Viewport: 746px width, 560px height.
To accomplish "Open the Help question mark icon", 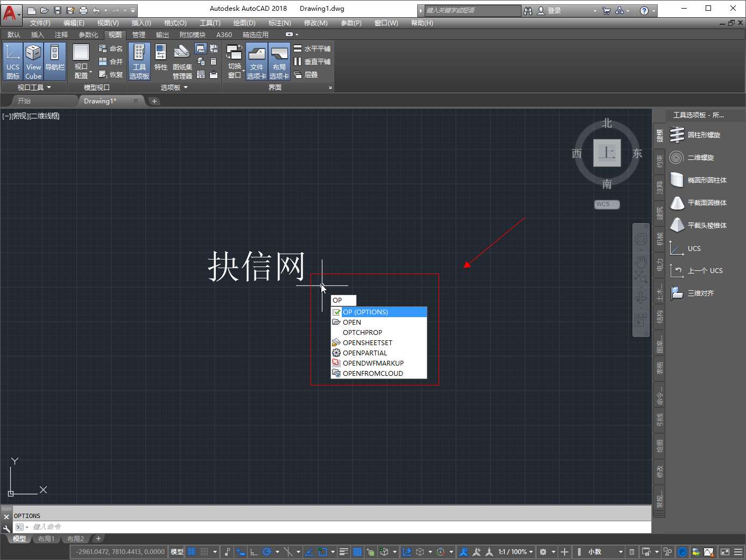I will pos(644,10).
